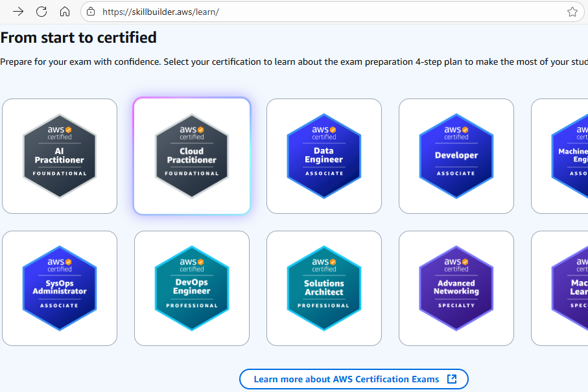The height and width of the screenshot is (392, 588).
Task: Choose the Cloud Practitioner certification badge
Action: pyautogui.click(x=192, y=156)
